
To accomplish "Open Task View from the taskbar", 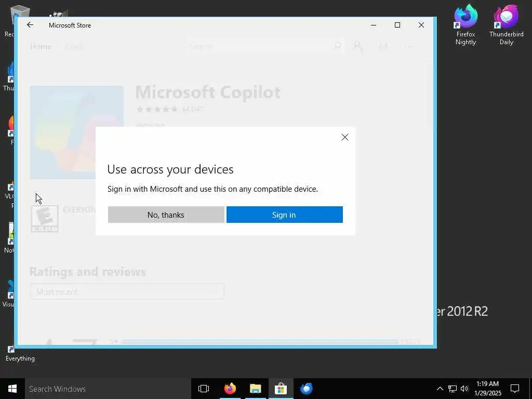I will tap(204, 389).
